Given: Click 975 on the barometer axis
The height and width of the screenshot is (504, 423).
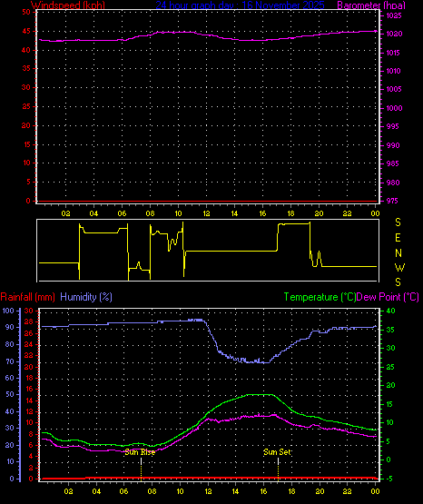Looking at the screenshot, I should pos(392,201).
